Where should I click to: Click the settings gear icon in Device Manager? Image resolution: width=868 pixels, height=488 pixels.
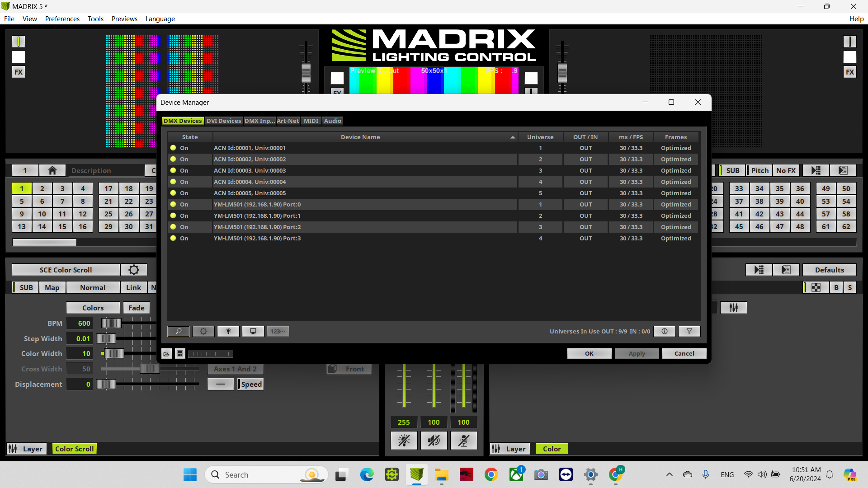tap(203, 331)
